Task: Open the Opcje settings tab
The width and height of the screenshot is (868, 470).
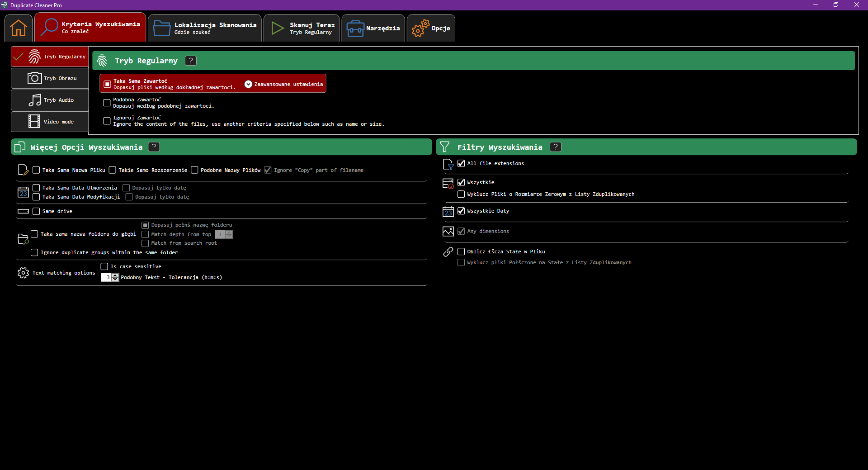Action: 431,28
